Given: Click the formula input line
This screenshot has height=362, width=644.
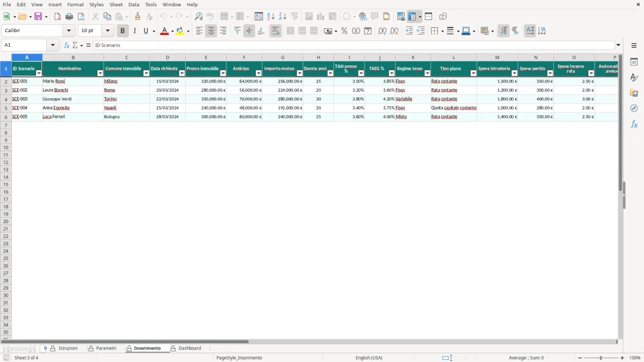Looking at the screenshot, I should pyautogui.click(x=353, y=45).
